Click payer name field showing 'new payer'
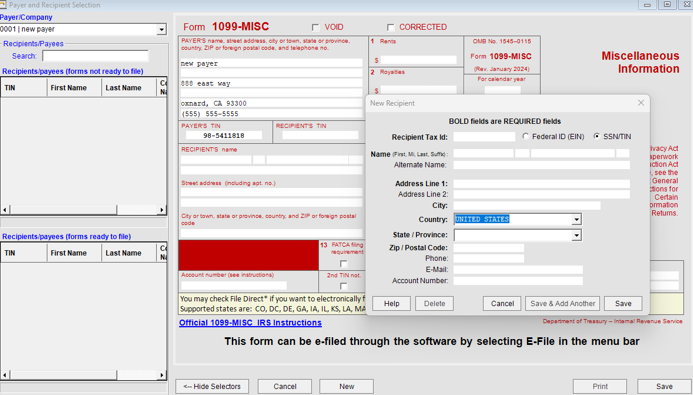Image resolution: width=693 pixels, height=395 pixels. click(271, 63)
